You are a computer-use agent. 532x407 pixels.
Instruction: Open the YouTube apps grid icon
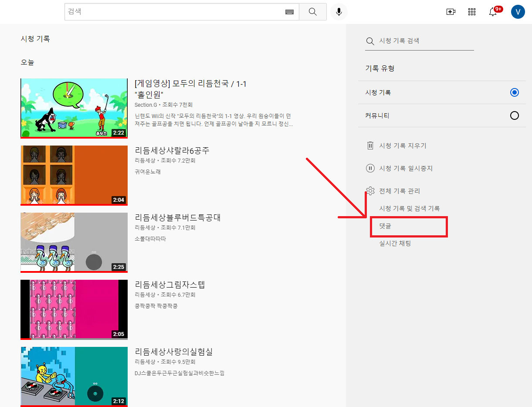pyautogui.click(x=472, y=12)
